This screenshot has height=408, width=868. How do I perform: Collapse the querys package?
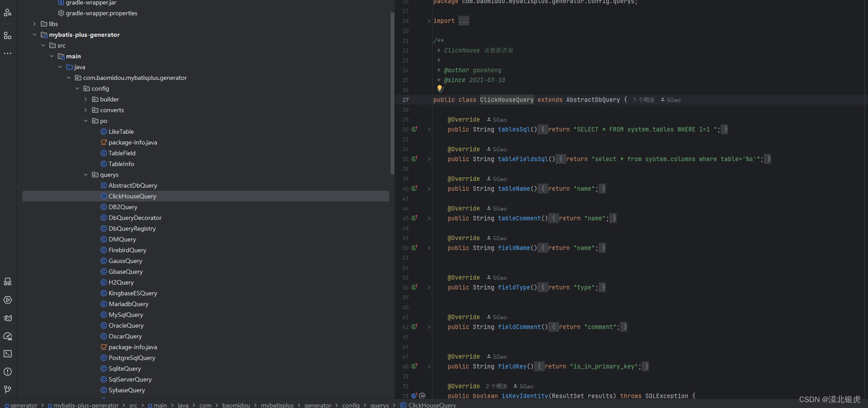pos(86,175)
